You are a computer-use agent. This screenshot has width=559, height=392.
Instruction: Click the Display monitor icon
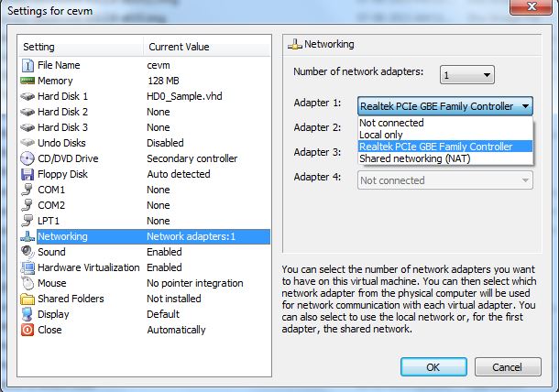coord(27,315)
